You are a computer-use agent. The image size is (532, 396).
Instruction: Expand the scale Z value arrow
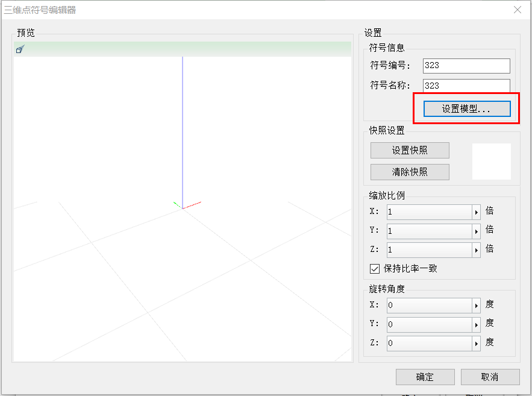[x=477, y=250]
